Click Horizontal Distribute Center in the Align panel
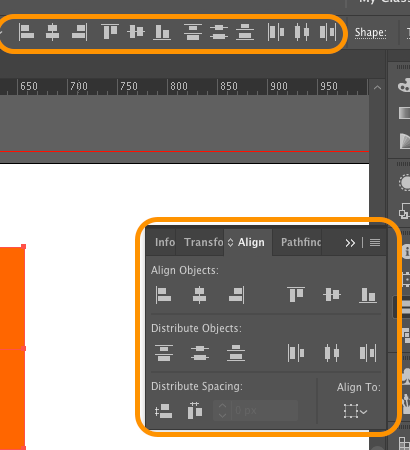This screenshot has height=450, width=410. click(x=332, y=353)
